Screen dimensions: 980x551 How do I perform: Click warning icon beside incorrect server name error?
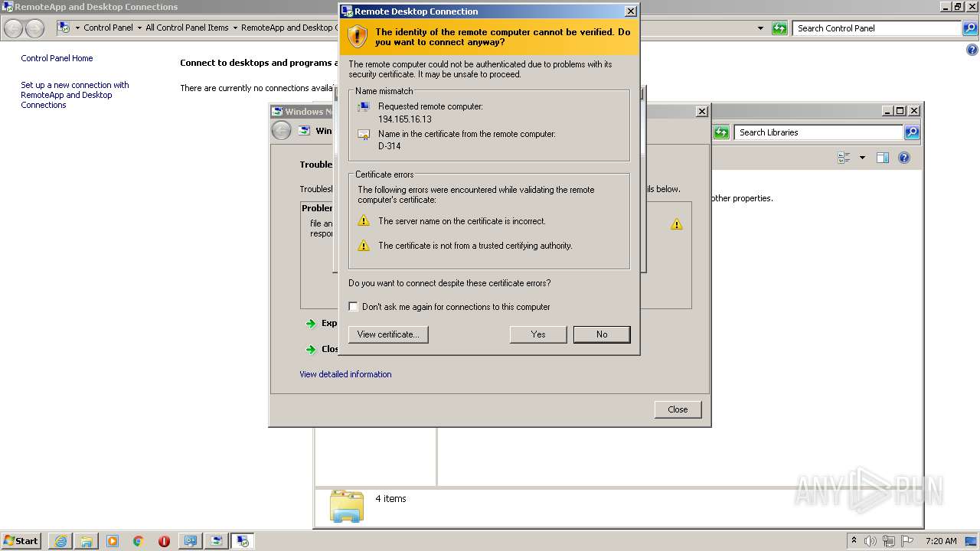[x=364, y=221]
